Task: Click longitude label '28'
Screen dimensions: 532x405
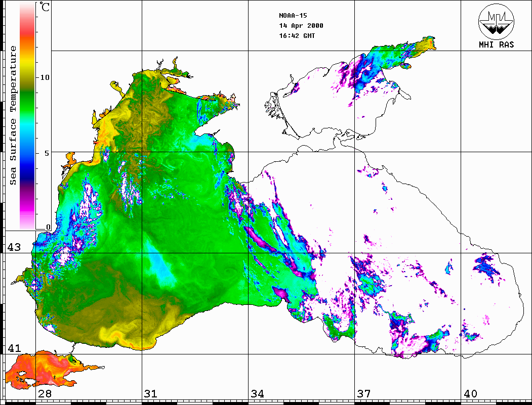Action: [x=45, y=393]
